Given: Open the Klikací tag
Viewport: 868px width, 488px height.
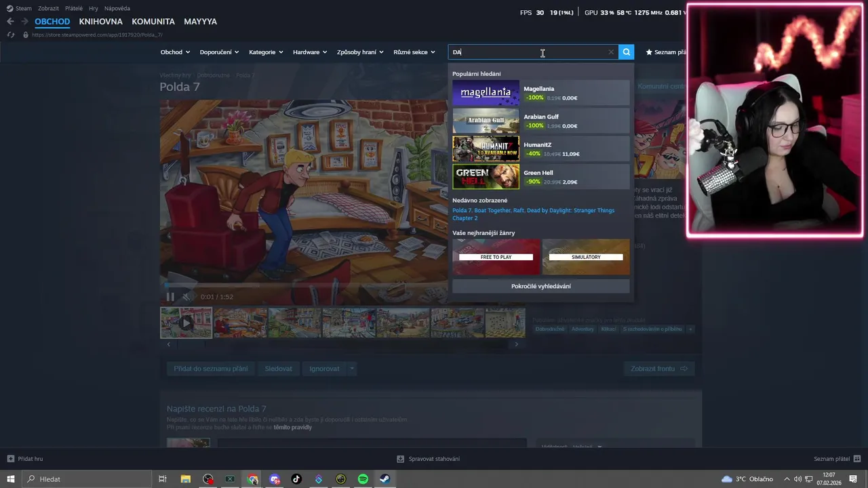Looking at the screenshot, I should tap(608, 329).
